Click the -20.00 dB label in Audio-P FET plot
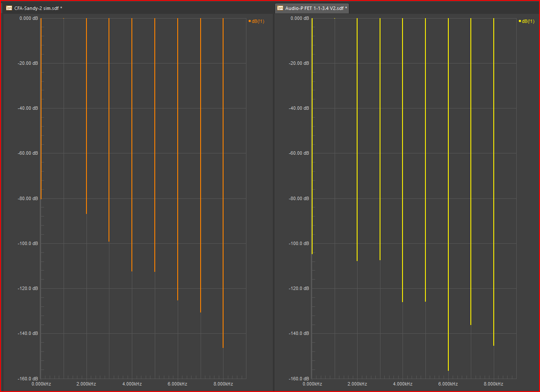 [x=298, y=63]
